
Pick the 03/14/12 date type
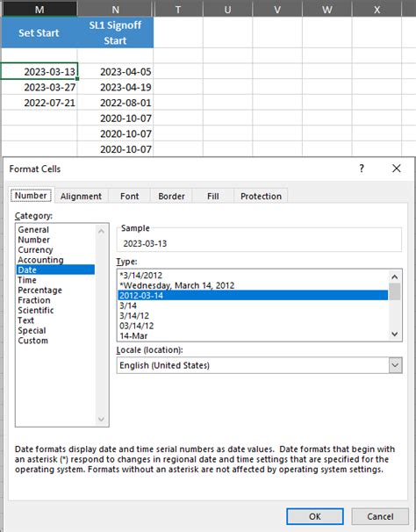(253, 326)
